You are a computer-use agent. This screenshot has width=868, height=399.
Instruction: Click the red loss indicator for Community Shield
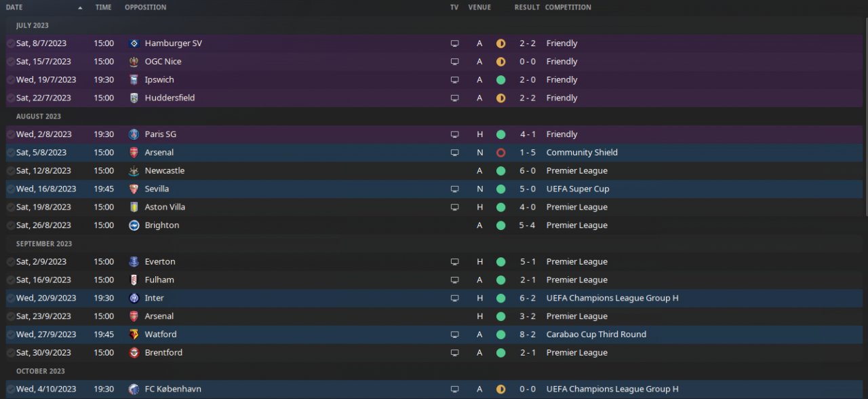[x=501, y=153]
